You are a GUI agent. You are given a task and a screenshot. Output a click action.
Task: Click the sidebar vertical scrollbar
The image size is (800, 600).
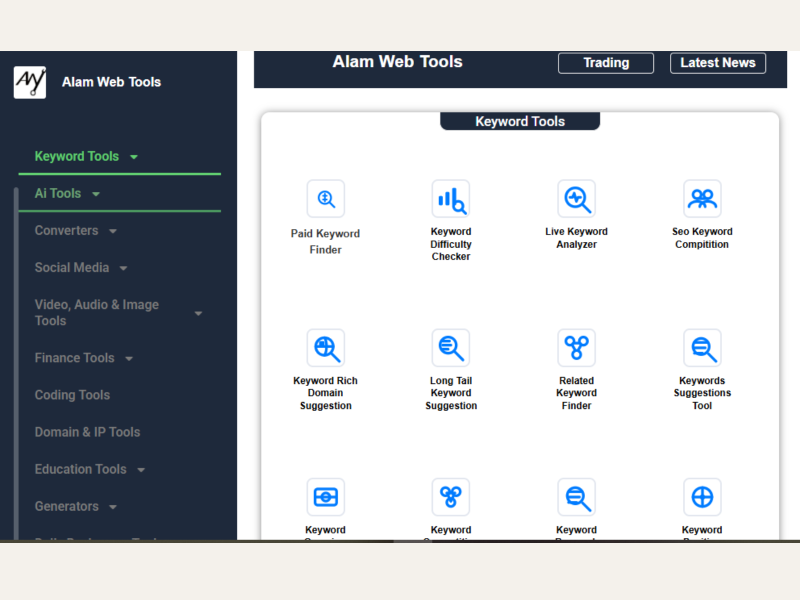pos(16,360)
